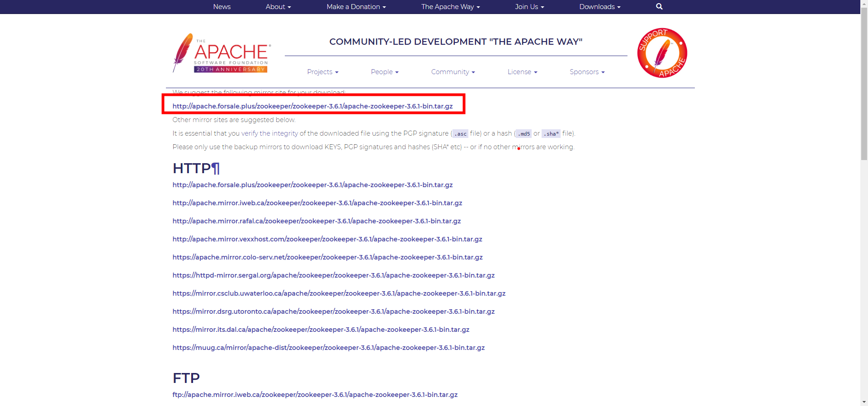Click the apache.forsale.plus link under HTTP
Image resolution: width=868 pixels, height=406 pixels.
point(312,185)
